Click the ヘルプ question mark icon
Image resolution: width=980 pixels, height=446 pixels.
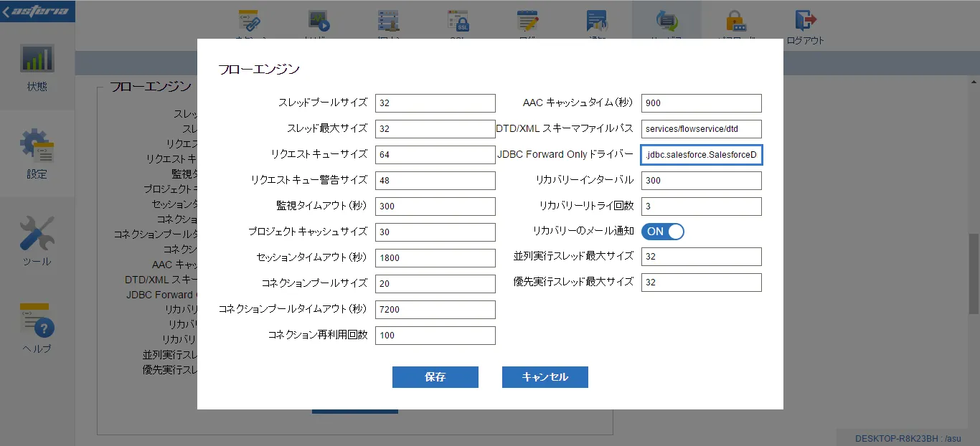37,326
